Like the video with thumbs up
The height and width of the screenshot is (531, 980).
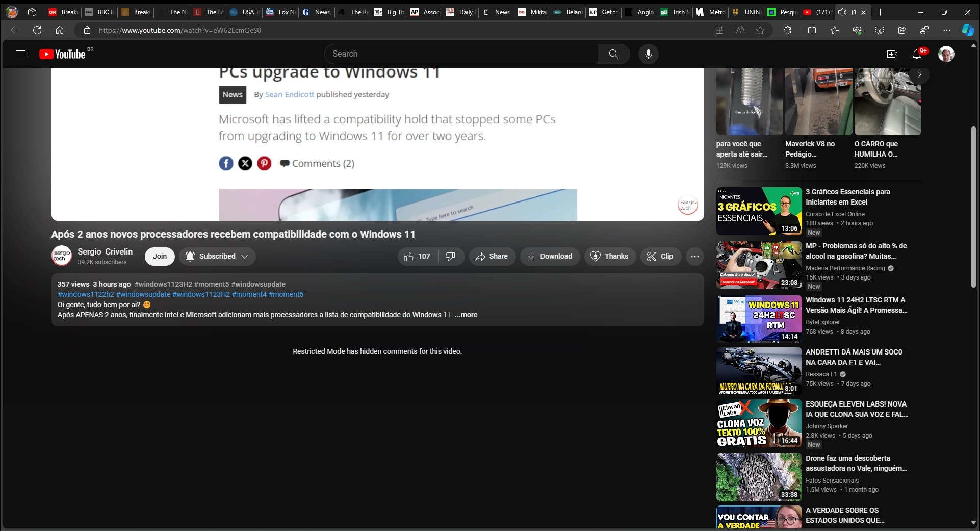tap(418, 257)
